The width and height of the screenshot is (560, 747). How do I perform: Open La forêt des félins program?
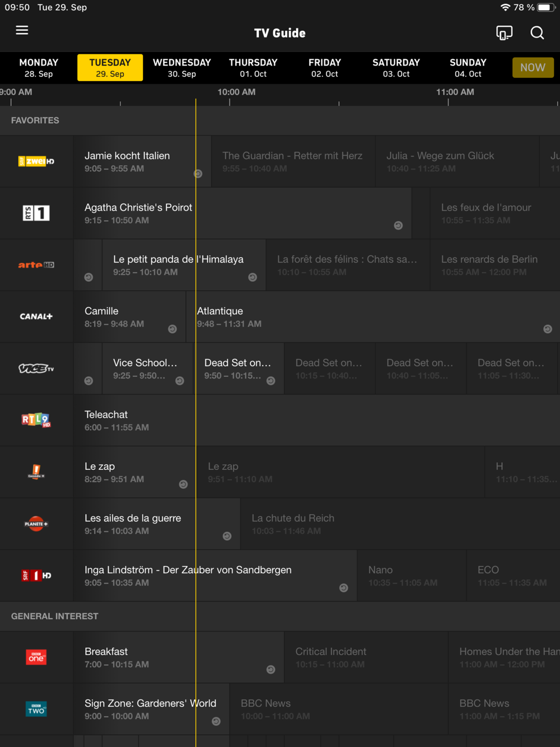point(348,265)
